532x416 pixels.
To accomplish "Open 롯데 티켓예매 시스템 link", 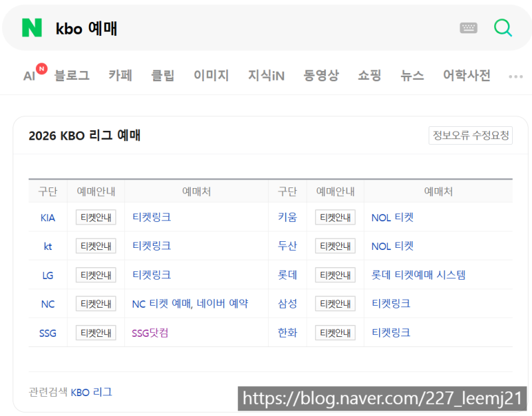I will [418, 274].
